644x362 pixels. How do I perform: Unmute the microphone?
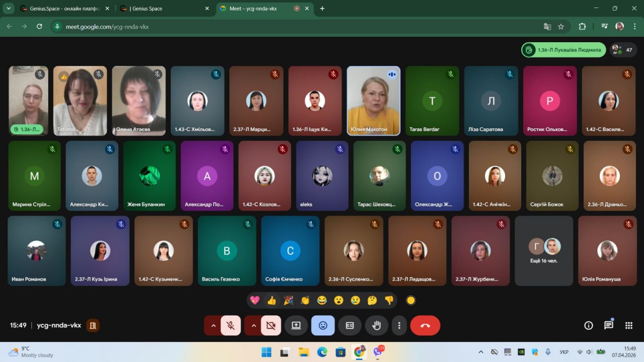coord(230,326)
